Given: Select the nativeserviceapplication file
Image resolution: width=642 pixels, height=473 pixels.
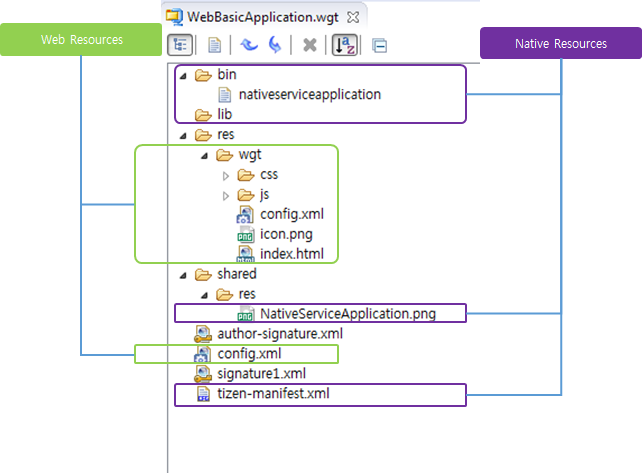Looking at the screenshot, I should click(310, 95).
